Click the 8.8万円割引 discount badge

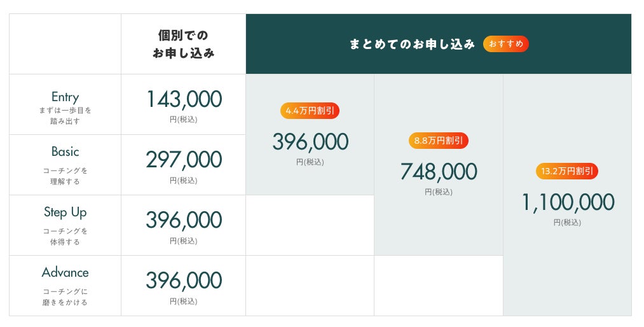438,141
